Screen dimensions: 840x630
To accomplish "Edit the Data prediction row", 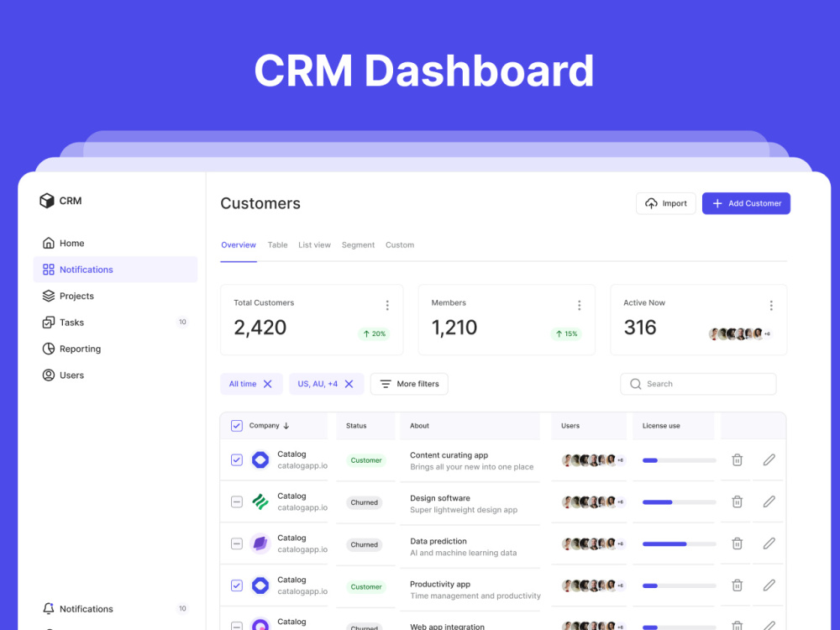I will click(x=769, y=543).
